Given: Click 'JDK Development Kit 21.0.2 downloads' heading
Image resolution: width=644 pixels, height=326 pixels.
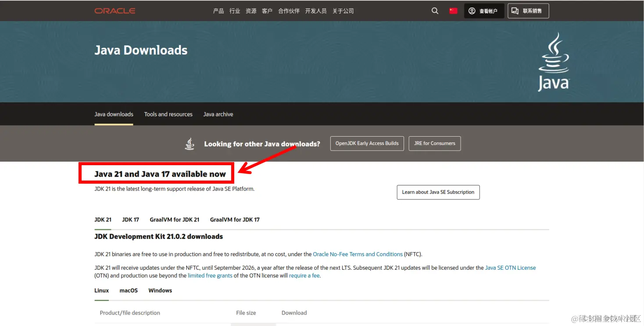Looking at the screenshot, I should pyautogui.click(x=158, y=236).
